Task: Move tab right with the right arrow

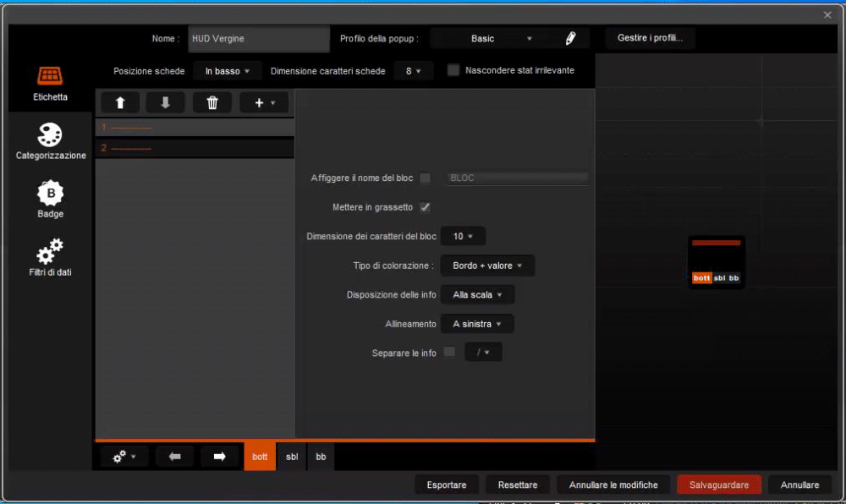Action: [x=219, y=457]
